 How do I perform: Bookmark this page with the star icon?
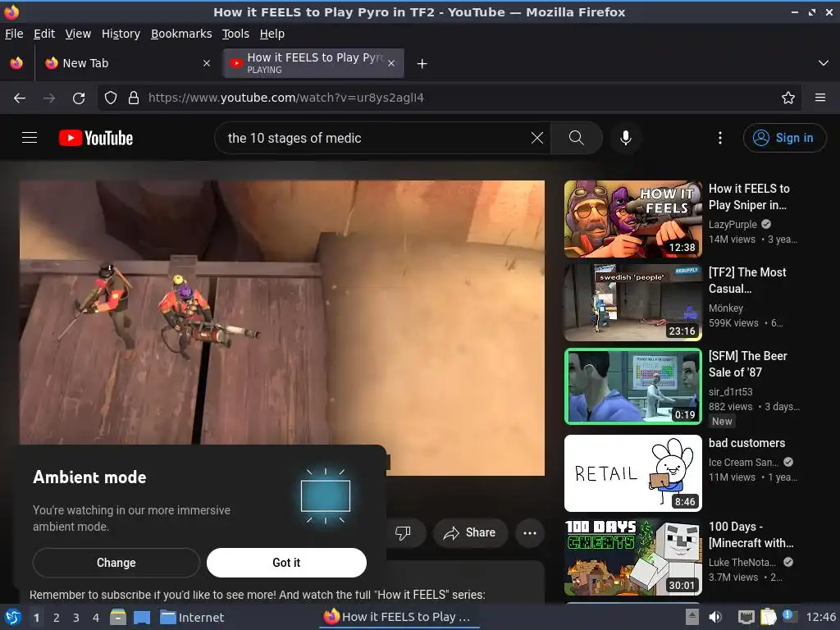click(788, 98)
